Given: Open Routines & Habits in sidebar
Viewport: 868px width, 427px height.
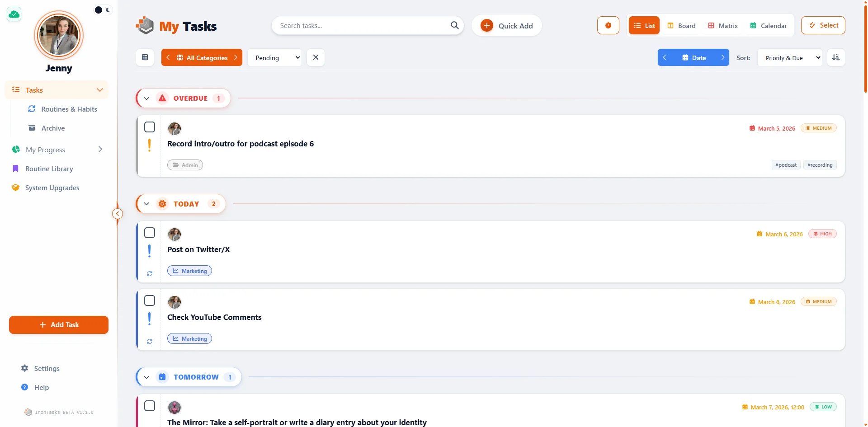Looking at the screenshot, I should (69, 109).
